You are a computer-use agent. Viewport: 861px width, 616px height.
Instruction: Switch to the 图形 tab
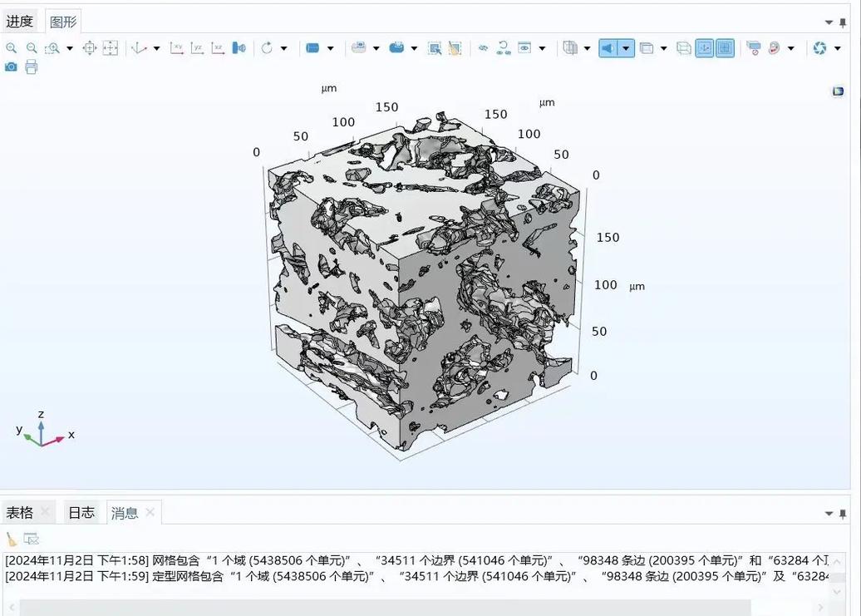[62, 22]
